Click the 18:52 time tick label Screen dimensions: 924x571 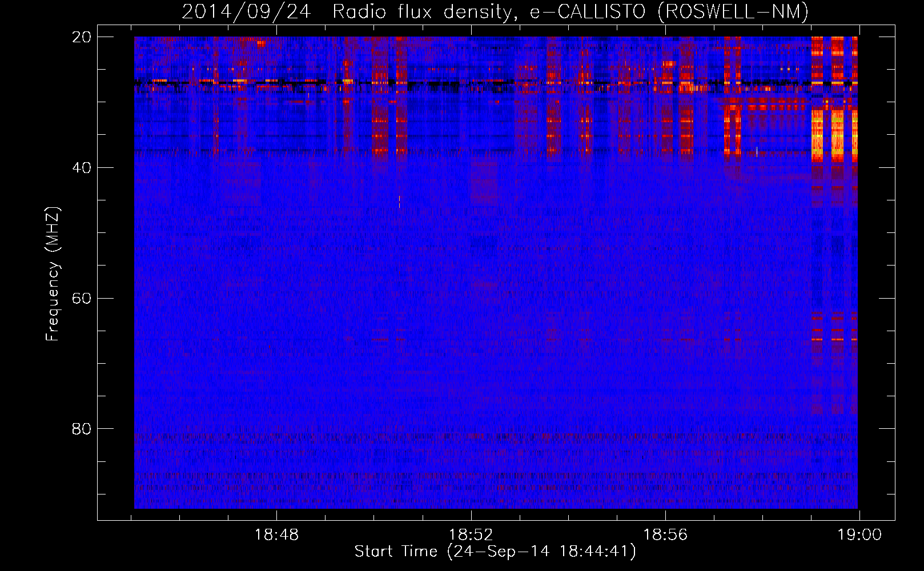tap(471, 535)
